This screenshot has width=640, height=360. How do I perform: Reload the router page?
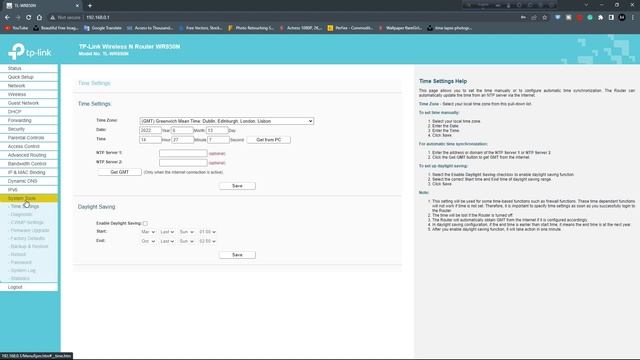click(x=28, y=18)
